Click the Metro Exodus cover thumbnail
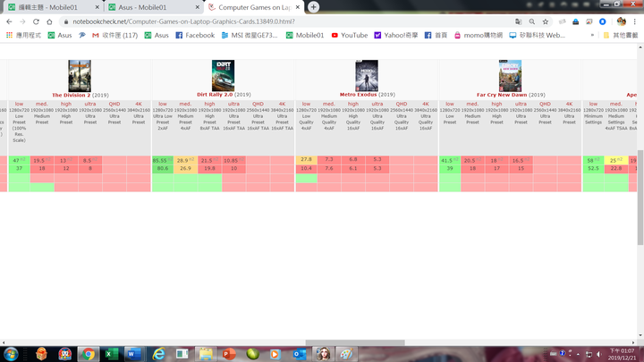The height and width of the screenshot is (362, 644). click(367, 75)
